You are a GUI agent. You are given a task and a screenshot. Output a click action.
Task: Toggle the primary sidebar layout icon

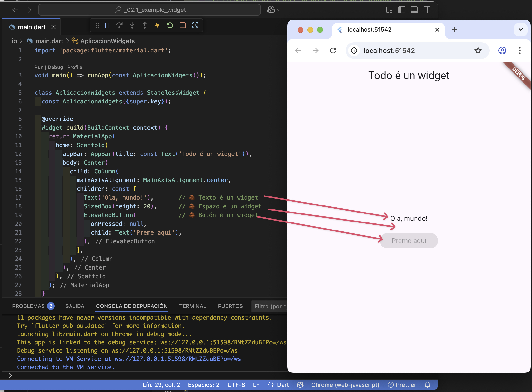click(x=401, y=10)
